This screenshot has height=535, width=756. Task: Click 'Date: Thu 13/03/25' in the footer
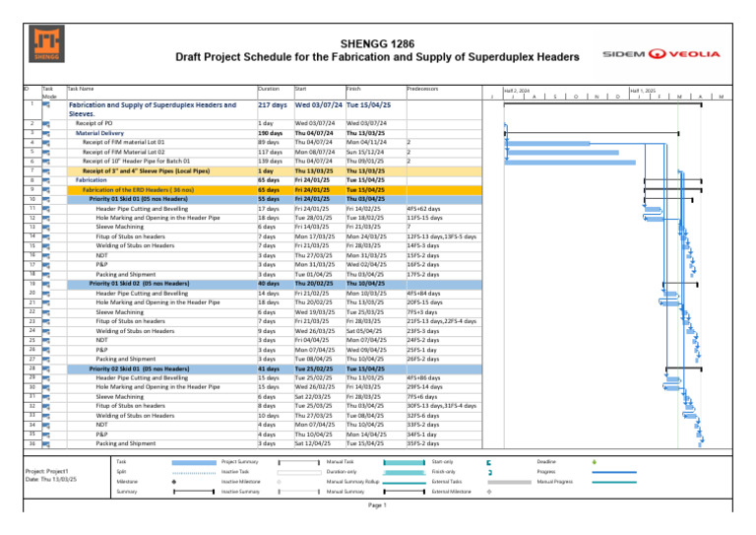(x=50, y=480)
